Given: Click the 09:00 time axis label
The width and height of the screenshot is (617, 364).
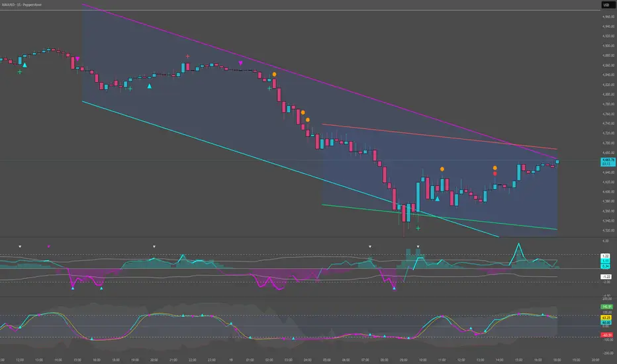Looking at the screenshot, I should click(403, 360).
